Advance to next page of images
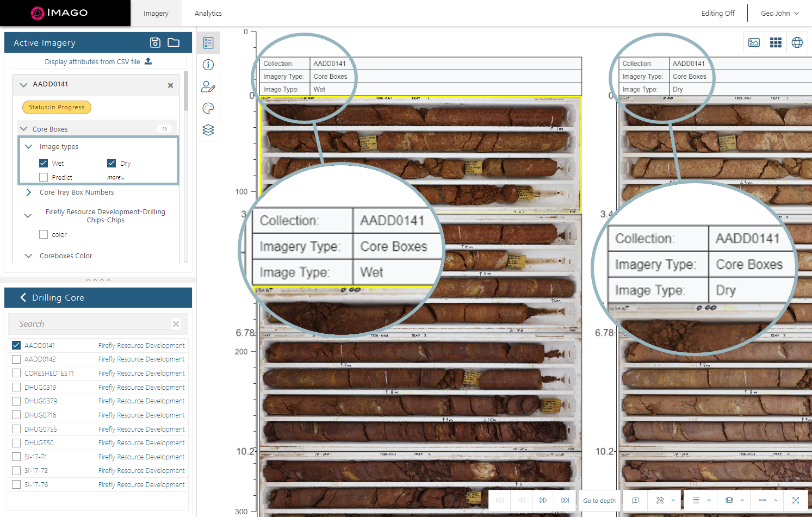Viewport: 812px width, 517px height. coord(543,500)
